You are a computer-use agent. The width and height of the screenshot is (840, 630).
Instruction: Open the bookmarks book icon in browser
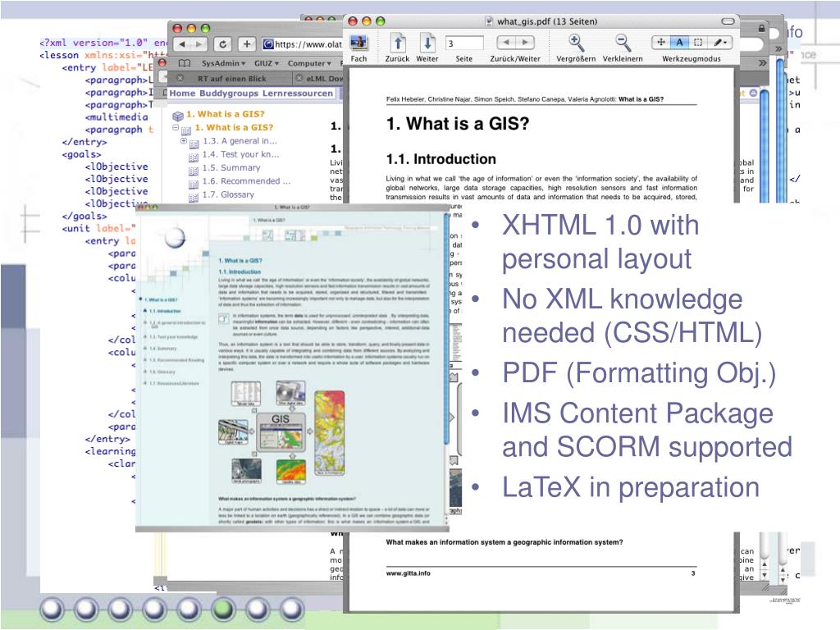(x=184, y=63)
